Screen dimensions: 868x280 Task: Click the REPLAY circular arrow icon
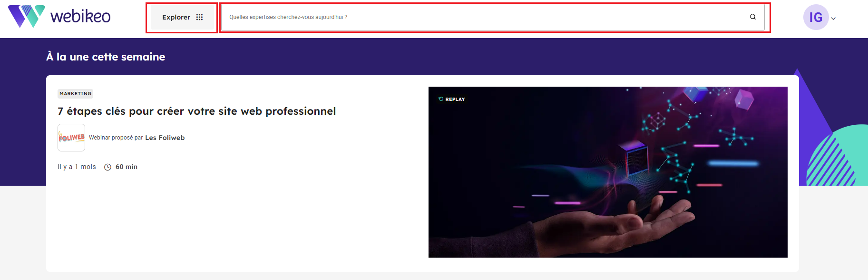pos(441,99)
